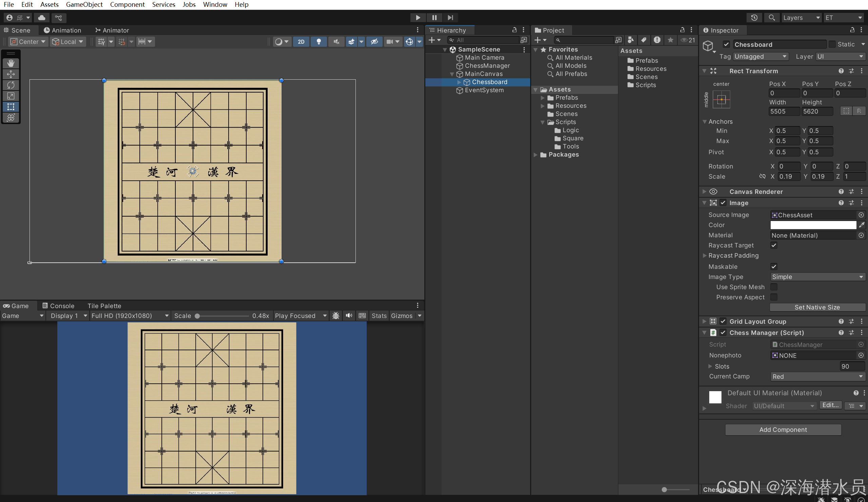Image resolution: width=868 pixels, height=502 pixels.
Task: Open the Image Type dropdown
Action: point(817,277)
